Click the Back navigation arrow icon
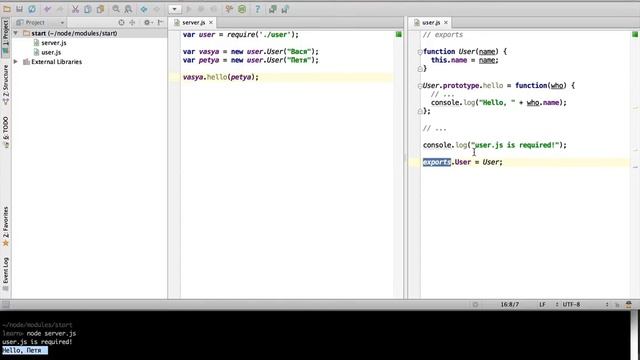Screen dimensions: 640x360 pos(144,9)
